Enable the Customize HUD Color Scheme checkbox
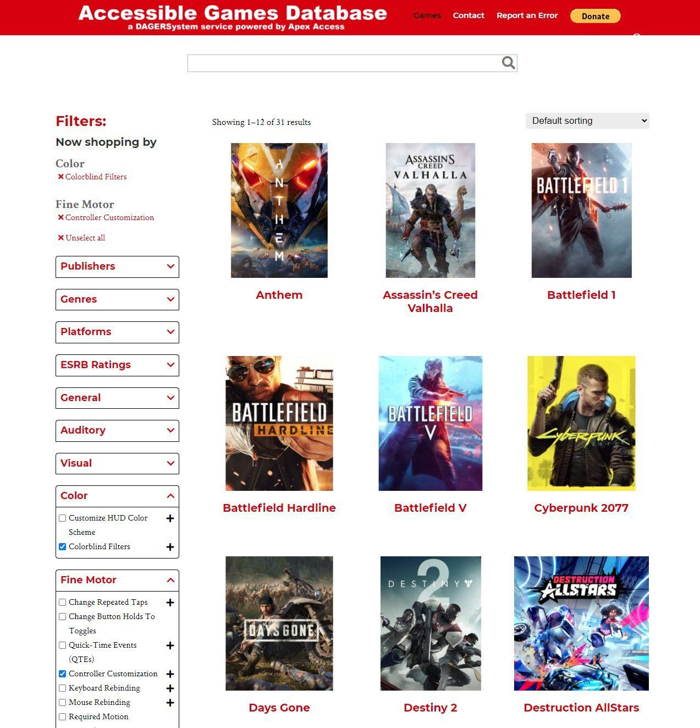Viewport: 700px width, 728px height. click(63, 518)
